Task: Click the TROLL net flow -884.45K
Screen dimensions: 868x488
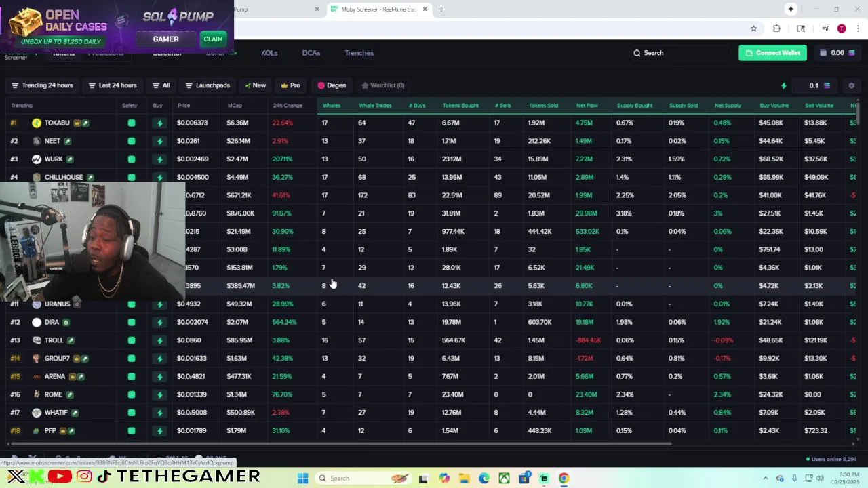Action: 588,340
